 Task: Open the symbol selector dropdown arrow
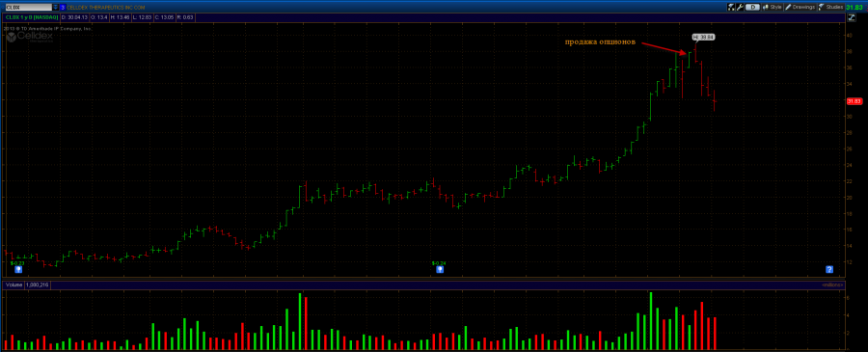click(x=55, y=7)
